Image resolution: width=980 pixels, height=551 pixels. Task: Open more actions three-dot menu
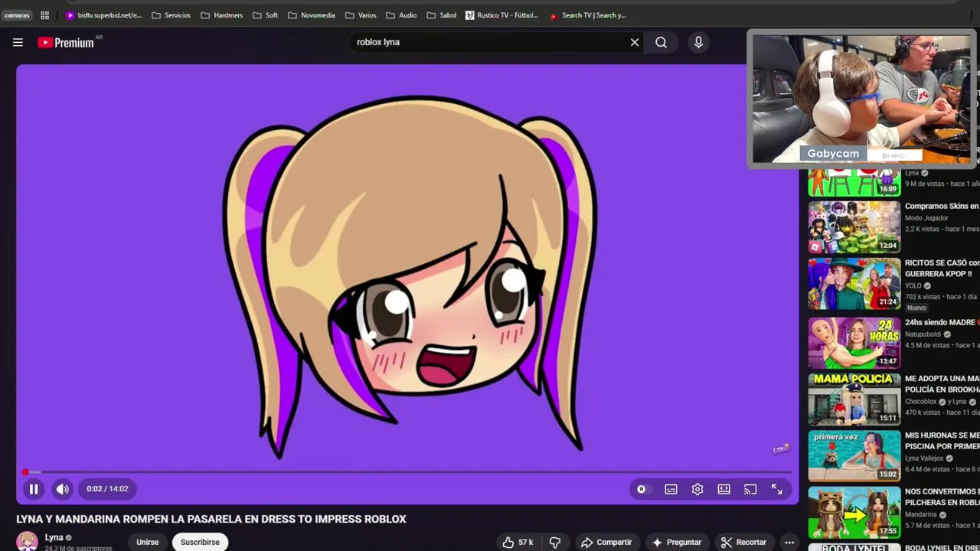click(x=789, y=543)
